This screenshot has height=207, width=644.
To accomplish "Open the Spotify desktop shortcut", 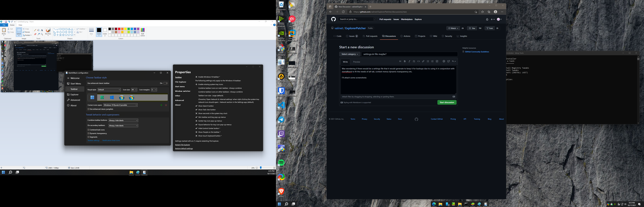I will [x=281, y=164].
